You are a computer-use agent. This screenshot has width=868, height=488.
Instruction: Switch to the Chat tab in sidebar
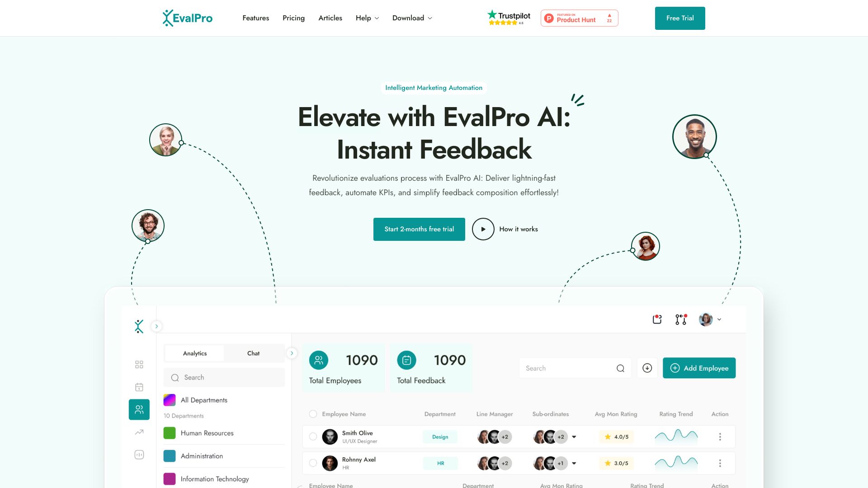click(253, 353)
